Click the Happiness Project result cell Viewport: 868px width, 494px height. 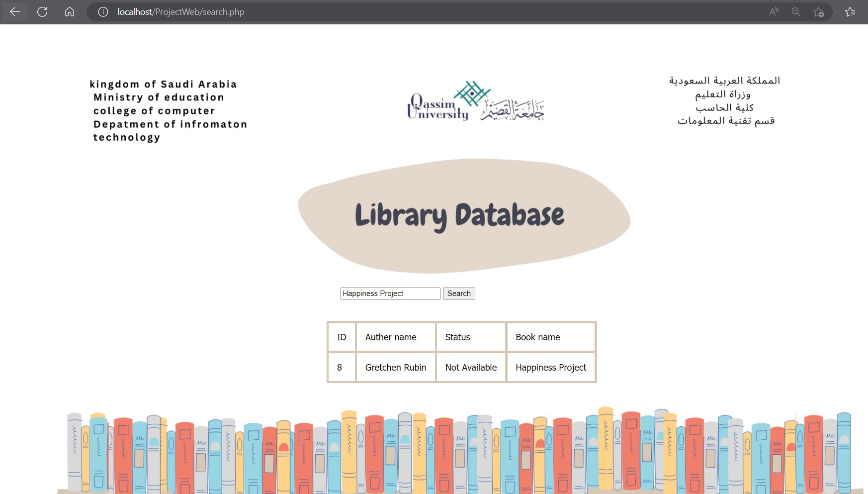coord(551,367)
